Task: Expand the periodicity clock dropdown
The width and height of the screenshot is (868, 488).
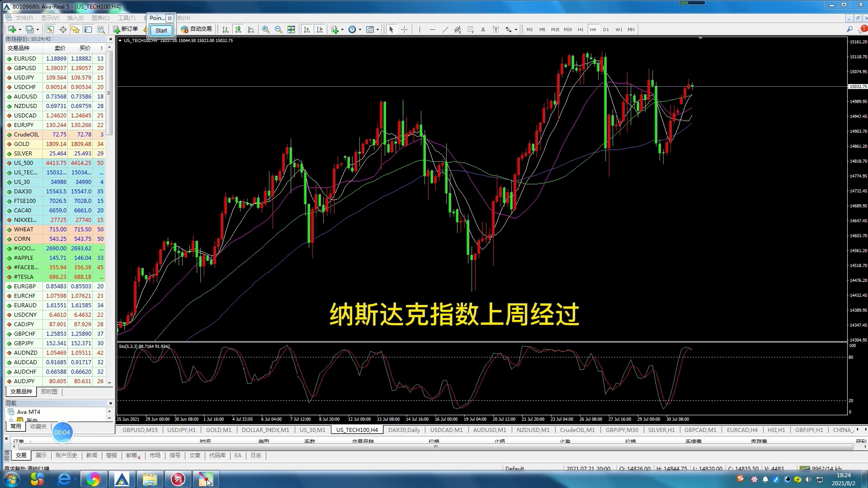Action: pyautogui.click(x=360, y=29)
